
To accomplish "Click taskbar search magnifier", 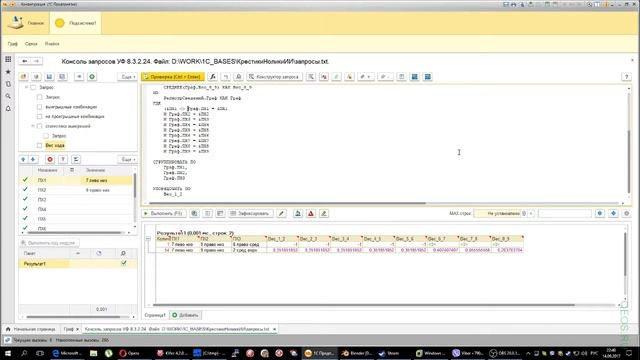I will pyautogui.click(x=24, y=353).
